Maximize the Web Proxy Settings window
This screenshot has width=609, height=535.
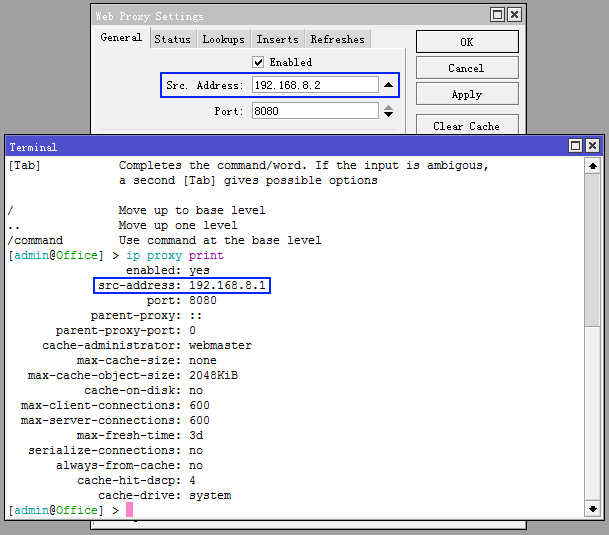[x=497, y=15]
